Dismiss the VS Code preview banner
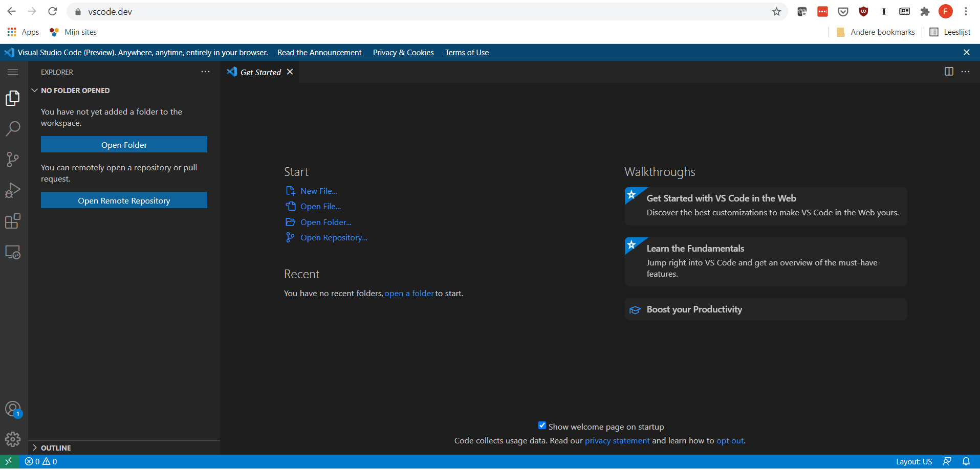The height and width of the screenshot is (470, 980). [967, 52]
